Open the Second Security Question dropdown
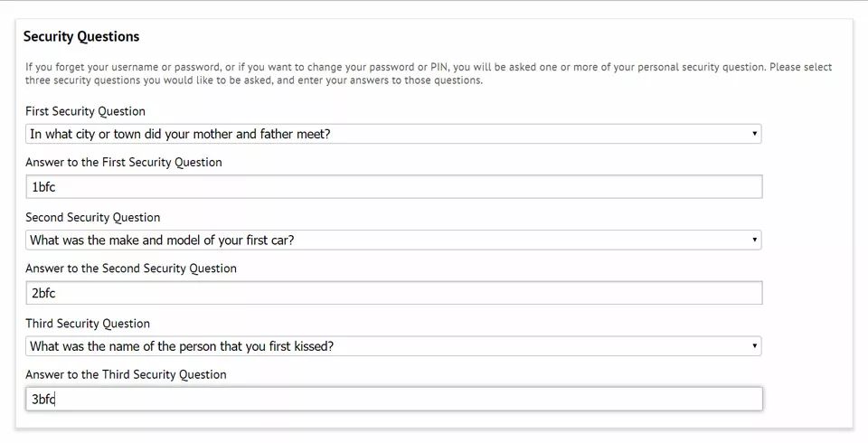This screenshot has width=868, height=443. tap(393, 240)
